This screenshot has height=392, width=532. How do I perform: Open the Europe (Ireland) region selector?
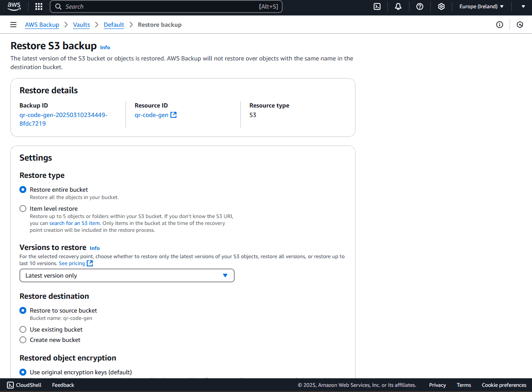click(482, 6)
